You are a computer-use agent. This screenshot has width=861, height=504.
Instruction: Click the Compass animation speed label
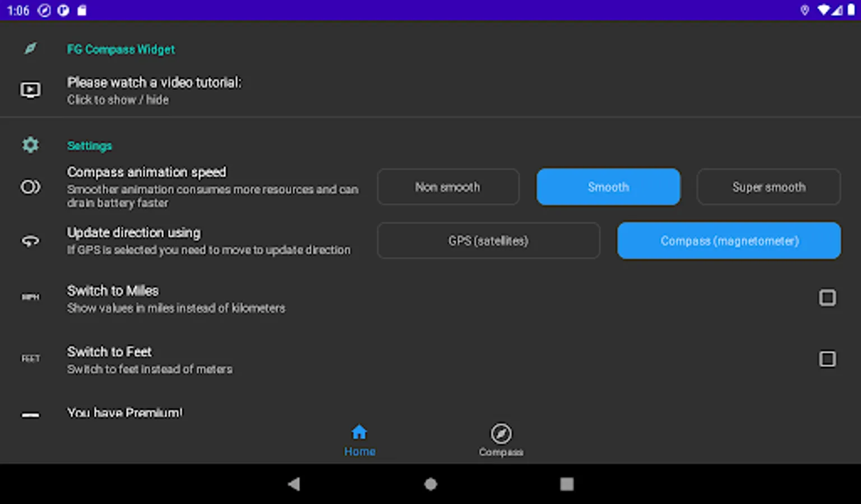point(147,171)
